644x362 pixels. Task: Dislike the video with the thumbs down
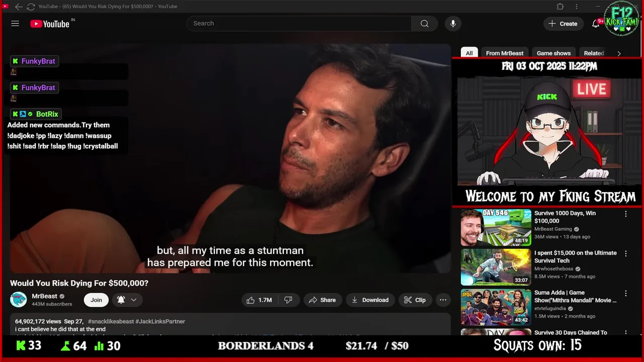(288, 300)
